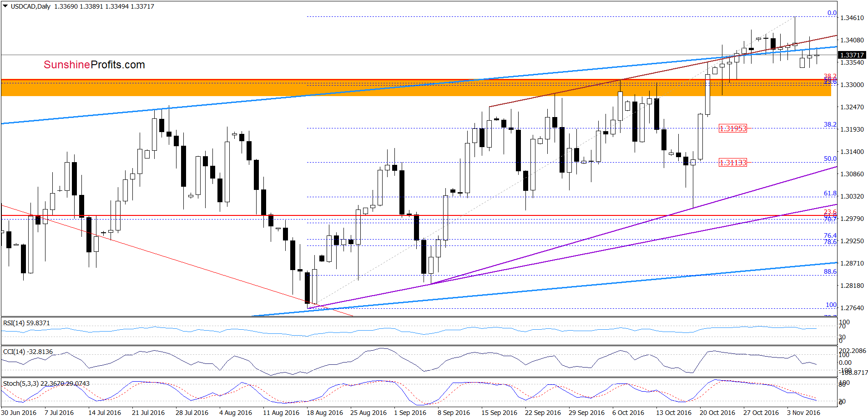The image size is (868, 419).
Task: Click the CCI(14) -32.8136 indicator label
Action: point(28,352)
